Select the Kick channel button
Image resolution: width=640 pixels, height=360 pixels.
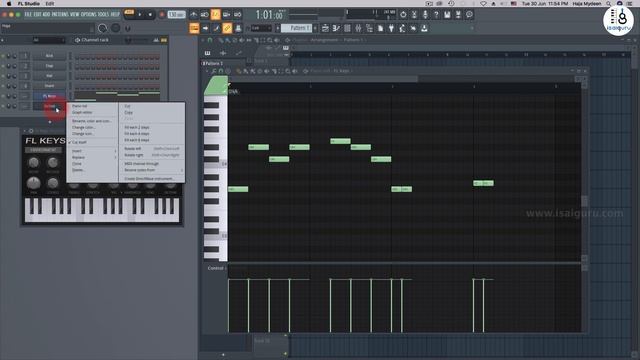coord(49,56)
